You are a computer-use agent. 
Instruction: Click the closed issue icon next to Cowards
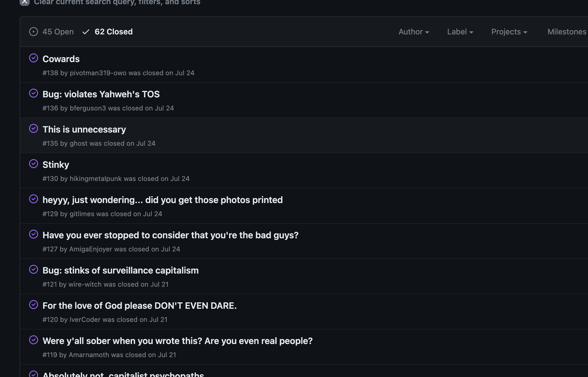click(x=34, y=58)
